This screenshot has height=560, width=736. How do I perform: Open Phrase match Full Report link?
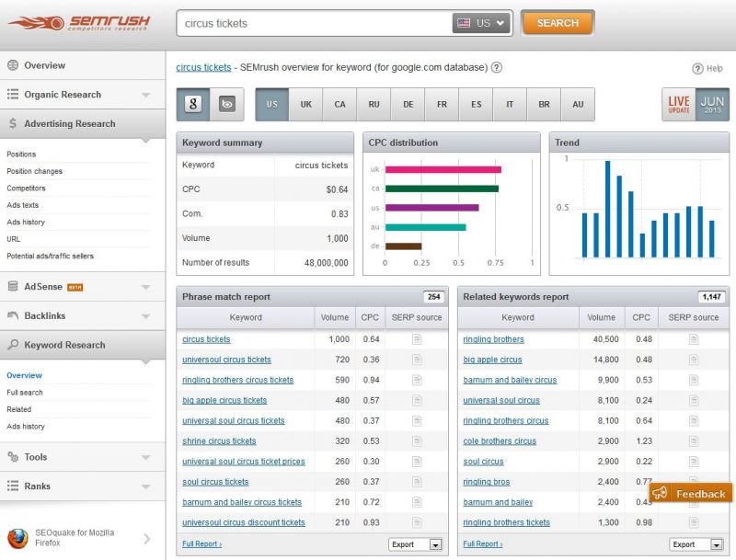pos(201,544)
